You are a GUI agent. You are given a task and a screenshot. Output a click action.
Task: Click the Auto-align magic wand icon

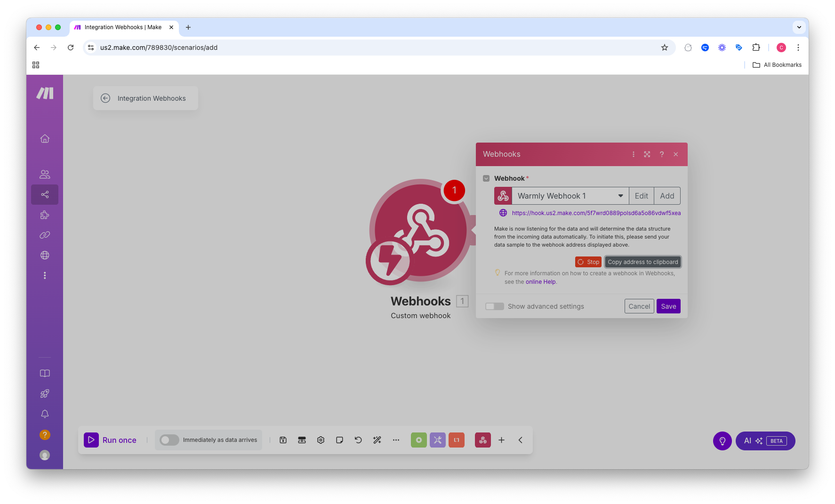coord(377,440)
